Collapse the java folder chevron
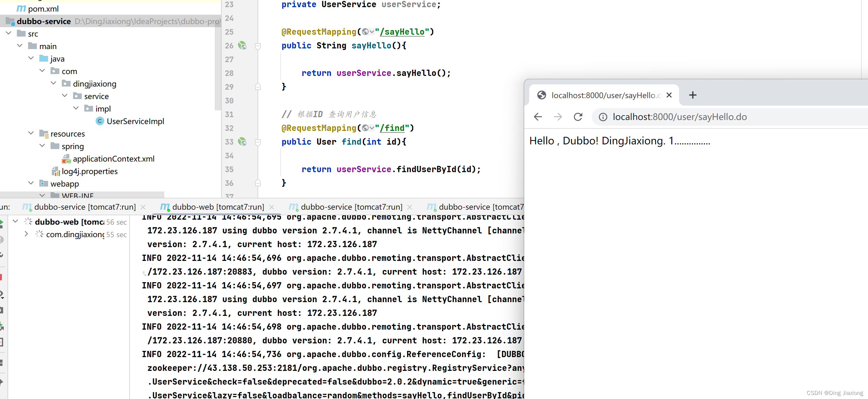Viewport: 868px width, 399px height. tap(31, 58)
